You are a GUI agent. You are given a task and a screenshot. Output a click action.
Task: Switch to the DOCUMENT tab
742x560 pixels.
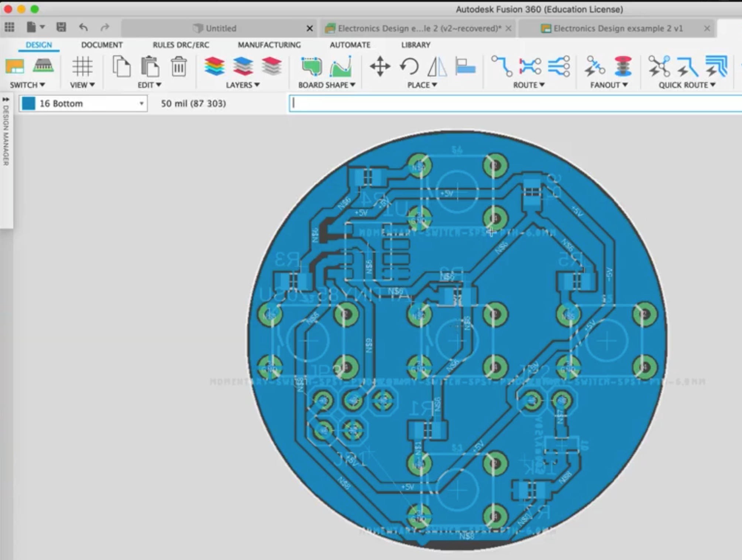tap(102, 45)
